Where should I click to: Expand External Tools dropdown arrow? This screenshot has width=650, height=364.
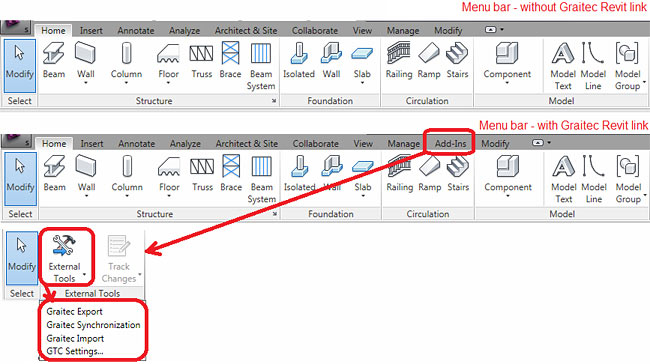click(x=85, y=274)
